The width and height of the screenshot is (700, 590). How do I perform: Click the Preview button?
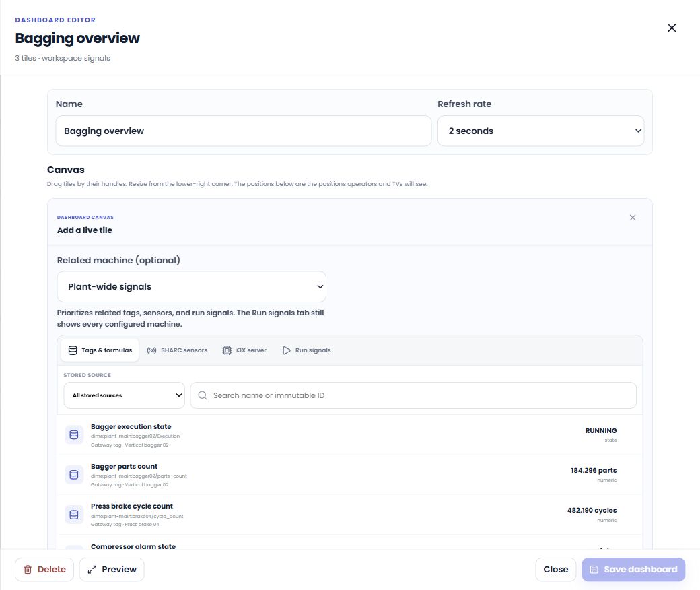(112, 569)
